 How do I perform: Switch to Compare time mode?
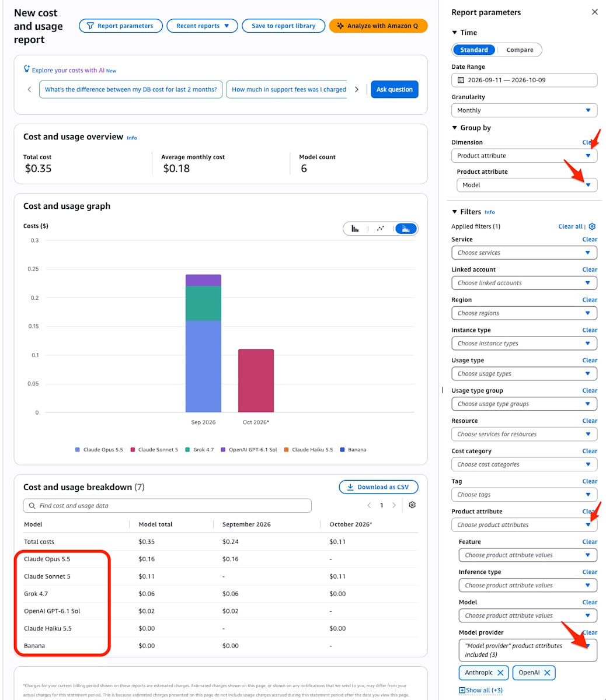click(x=520, y=50)
